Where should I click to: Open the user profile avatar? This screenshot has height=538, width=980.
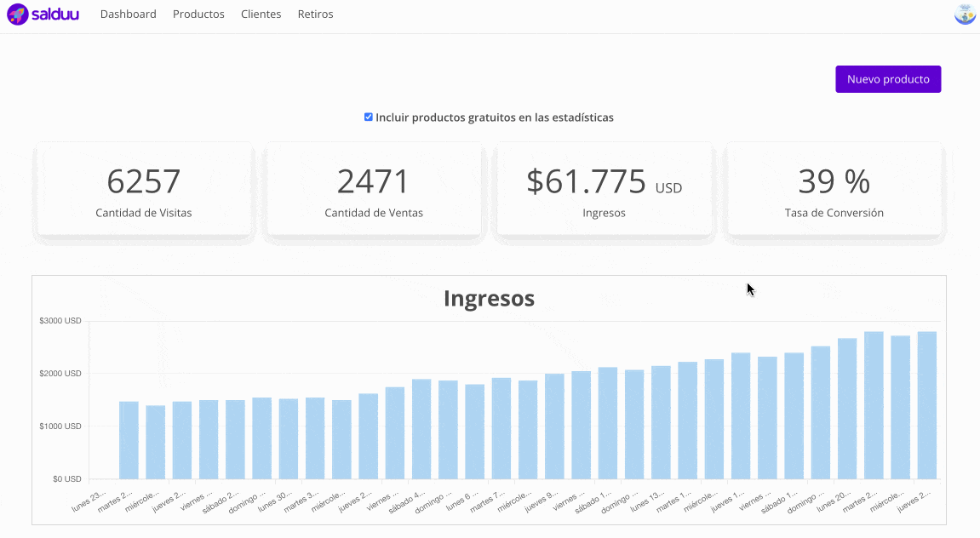(x=965, y=14)
